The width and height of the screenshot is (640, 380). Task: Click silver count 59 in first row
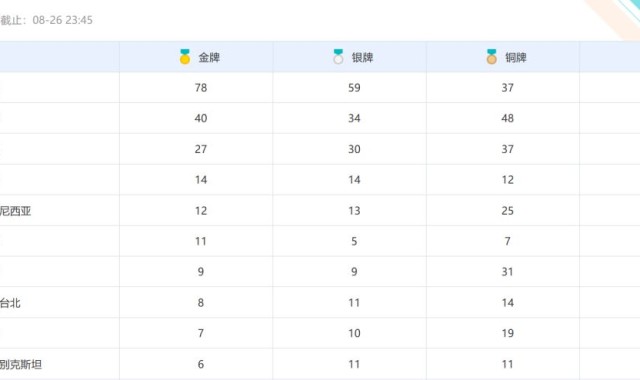[354, 88]
